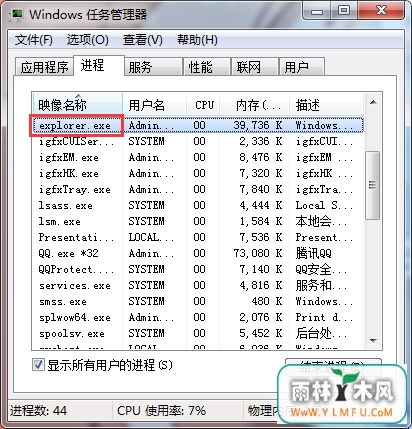Maximize the Task Manager window
412x429 pixels.
click(x=344, y=12)
